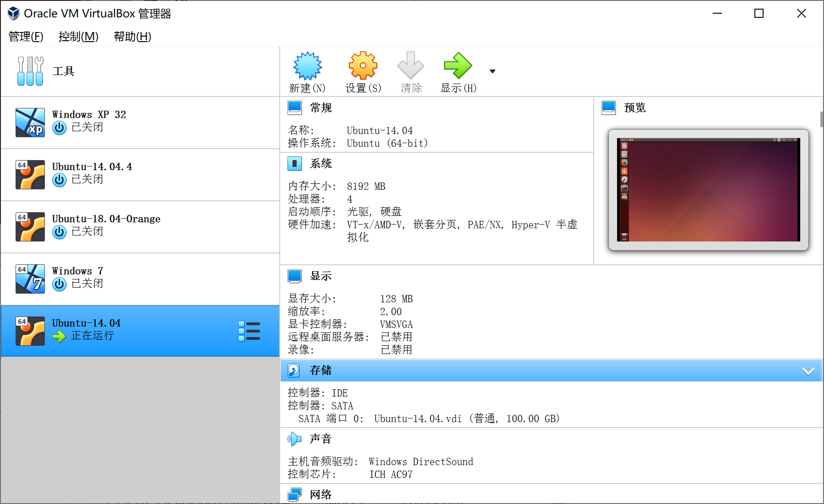
Task: Open the 显示 section heading link
Action: pos(321,276)
